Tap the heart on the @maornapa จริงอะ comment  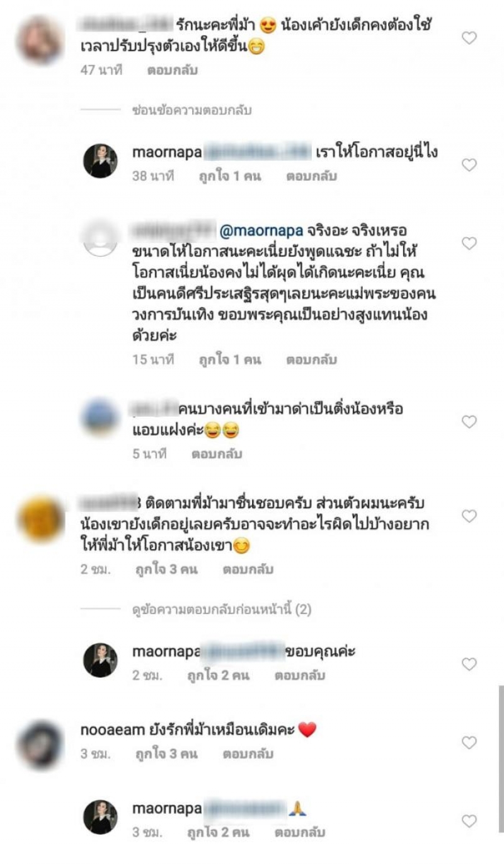coord(469,243)
